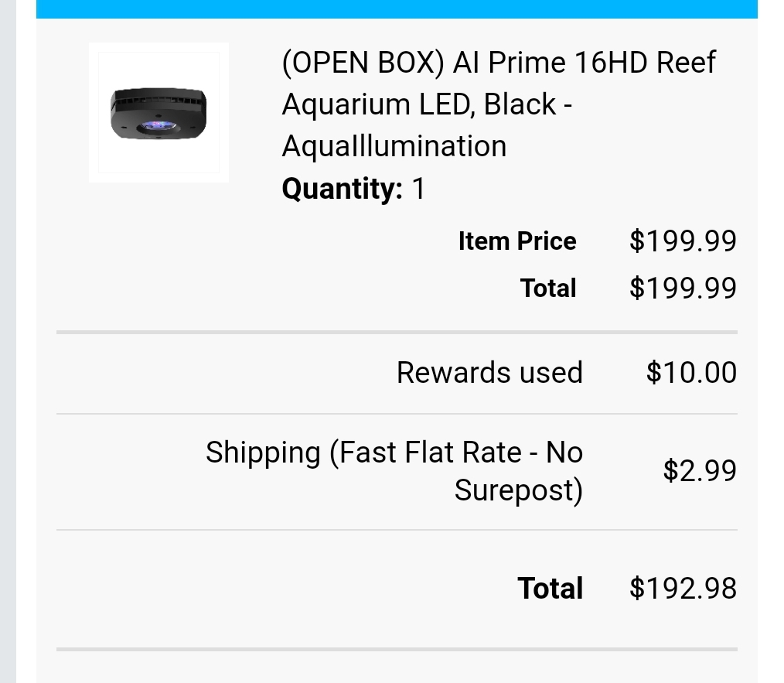This screenshot has width=784, height=683.
Task: Click the item Total label below Item Price
Action: point(548,289)
